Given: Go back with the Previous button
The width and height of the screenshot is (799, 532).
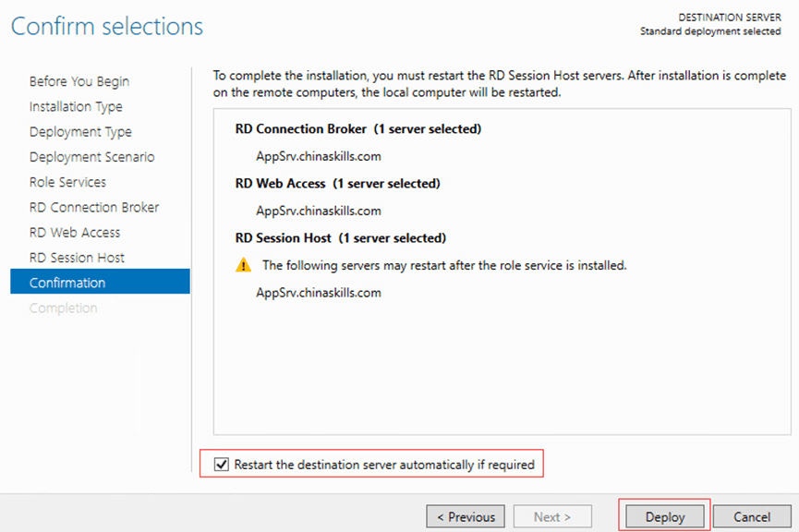Looking at the screenshot, I should pos(466,517).
